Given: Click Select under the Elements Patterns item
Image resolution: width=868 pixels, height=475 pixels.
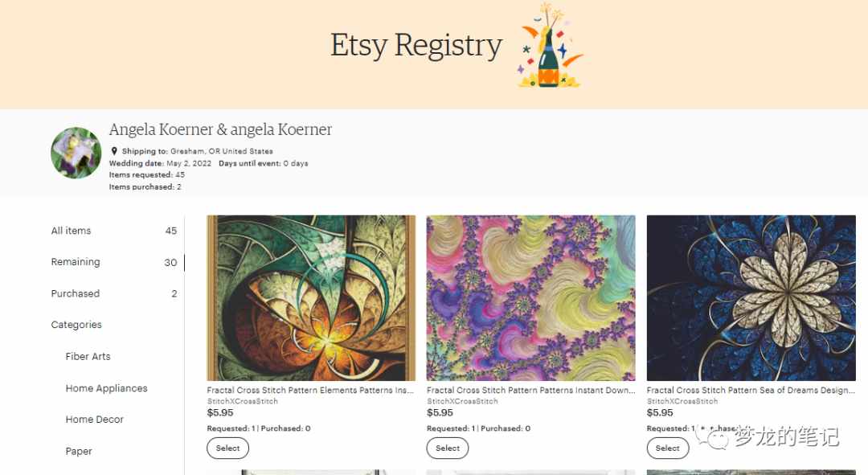Looking at the screenshot, I should pos(227,448).
